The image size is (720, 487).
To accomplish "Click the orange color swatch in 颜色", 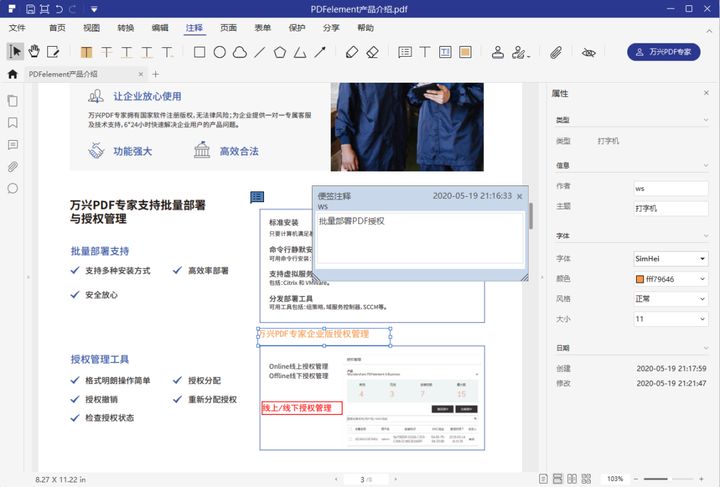I will tap(640, 279).
